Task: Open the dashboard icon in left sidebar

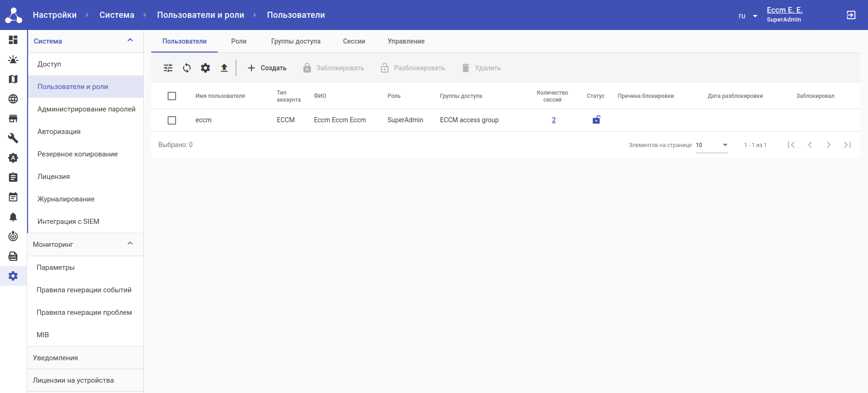Action: (x=13, y=40)
